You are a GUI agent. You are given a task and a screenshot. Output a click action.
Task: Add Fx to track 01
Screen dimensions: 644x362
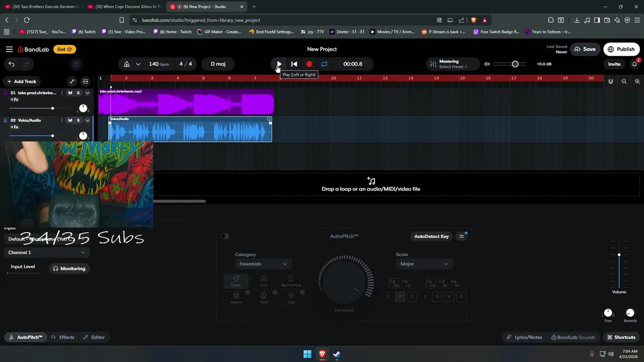tap(14, 100)
